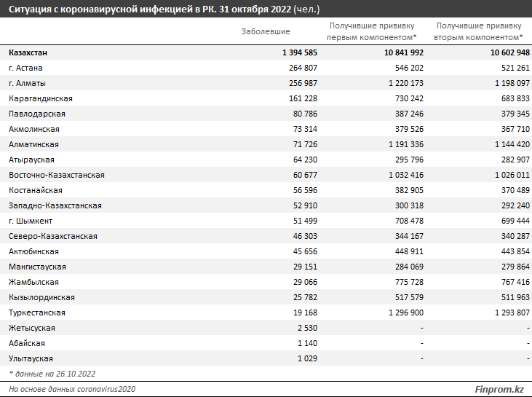532x397 pixels.
Task: Click the Павлодарская region label
Action: click(x=37, y=114)
